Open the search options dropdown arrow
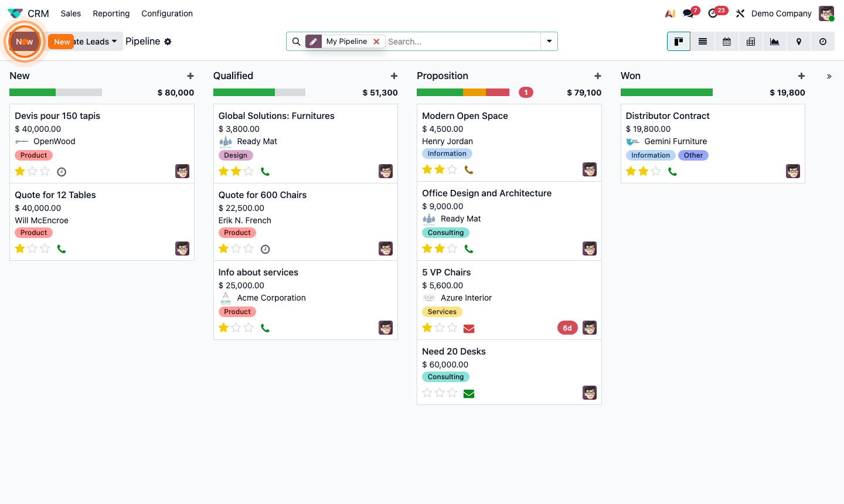 tap(549, 41)
